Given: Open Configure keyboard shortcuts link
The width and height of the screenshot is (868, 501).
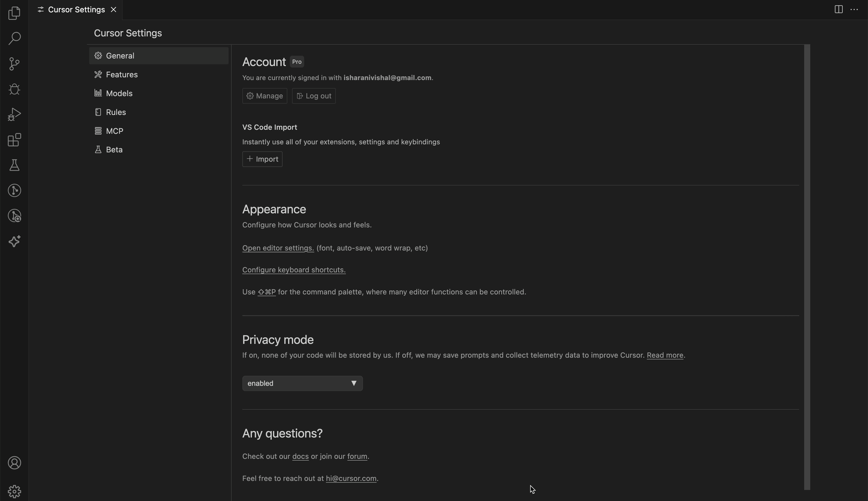Looking at the screenshot, I should (x=294, y=270).
